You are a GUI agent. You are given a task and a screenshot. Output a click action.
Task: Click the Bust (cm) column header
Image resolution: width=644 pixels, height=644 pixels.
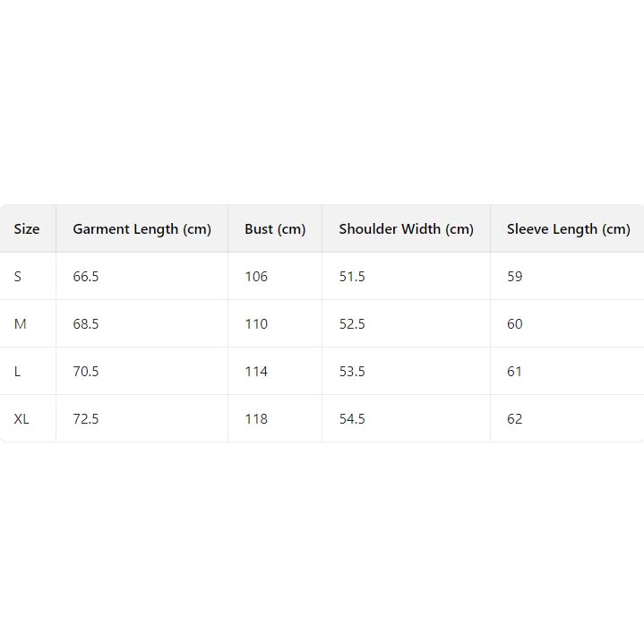click(x=275, y=229)
